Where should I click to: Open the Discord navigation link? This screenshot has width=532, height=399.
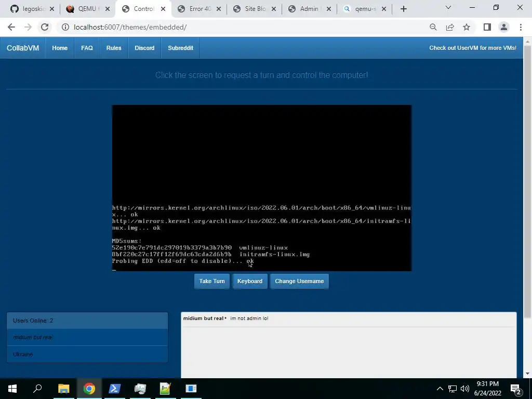(x=144, y=48)
